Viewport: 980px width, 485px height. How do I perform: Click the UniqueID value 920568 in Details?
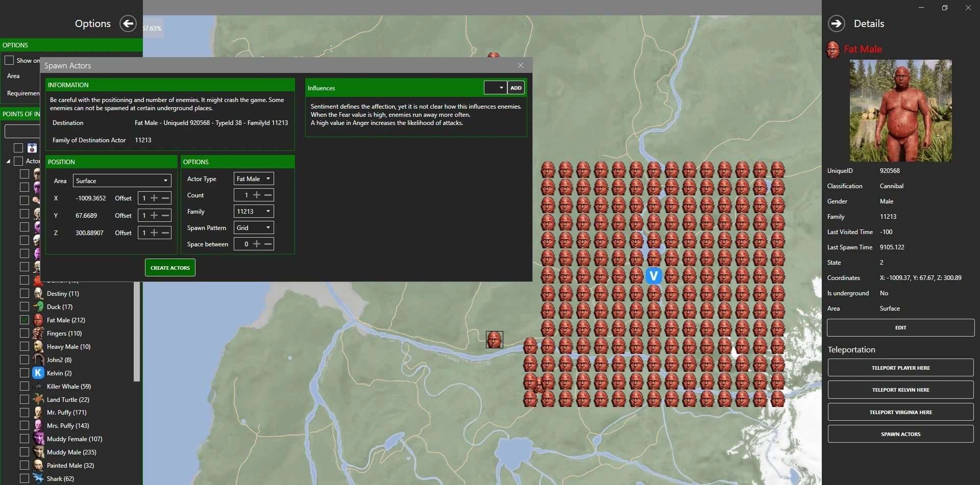890,171
